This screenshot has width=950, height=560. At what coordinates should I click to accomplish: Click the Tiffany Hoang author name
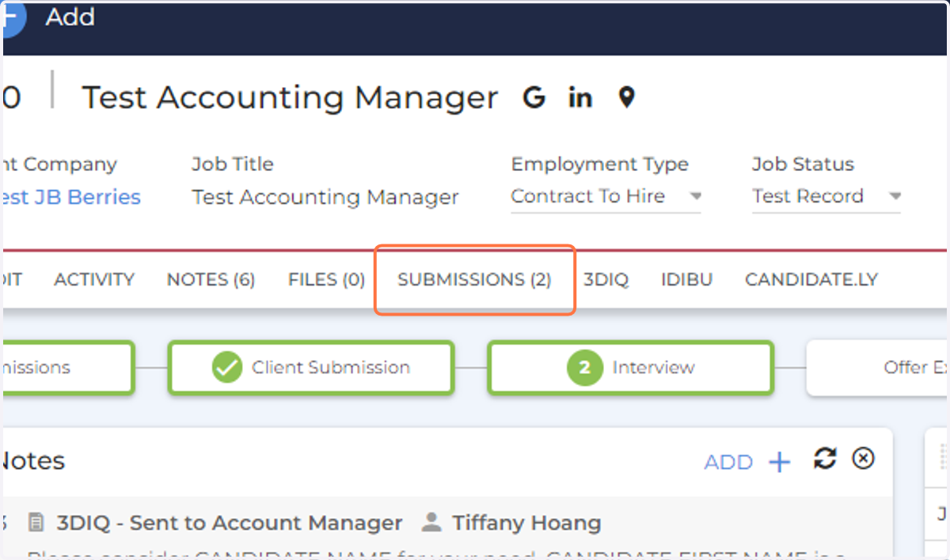point(526,523)
